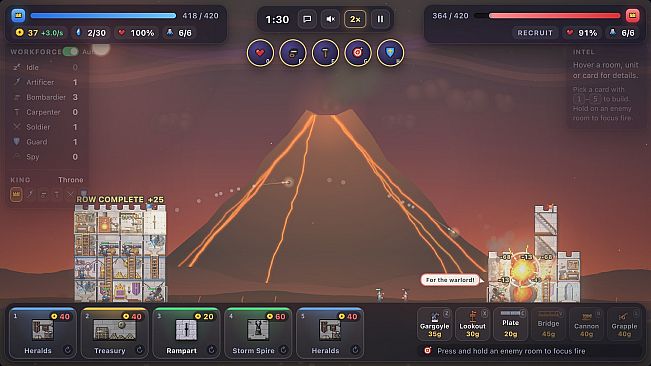
Task: Select the Idle workforce row
Action: (x=45, y=67)
